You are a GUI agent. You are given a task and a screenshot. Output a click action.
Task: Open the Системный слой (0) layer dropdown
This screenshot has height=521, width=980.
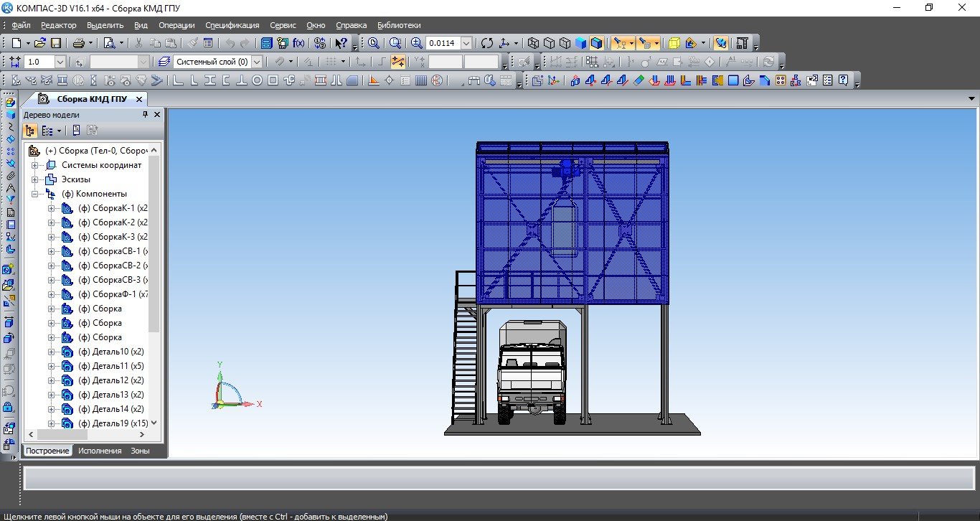[257, 62]
